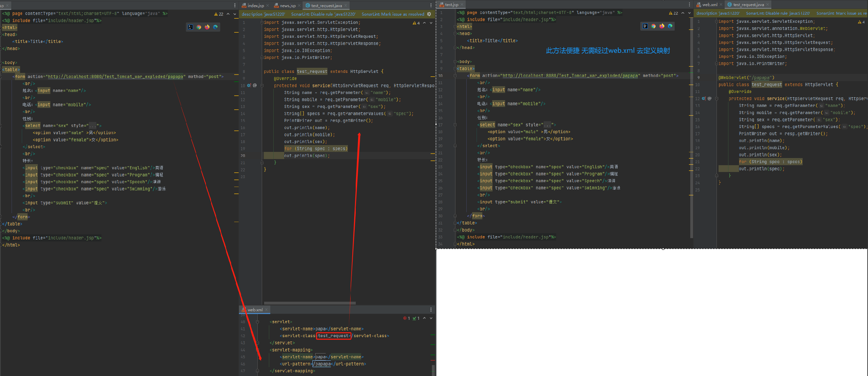Click SonarLint Disable rule java:S1220 link

(323, 14)
